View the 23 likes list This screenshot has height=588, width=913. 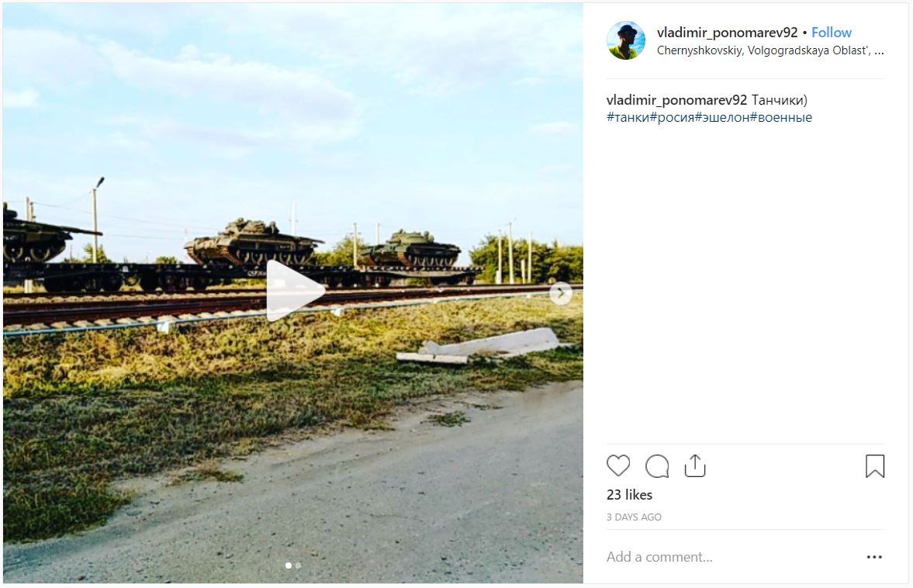[x=629, y=495]
